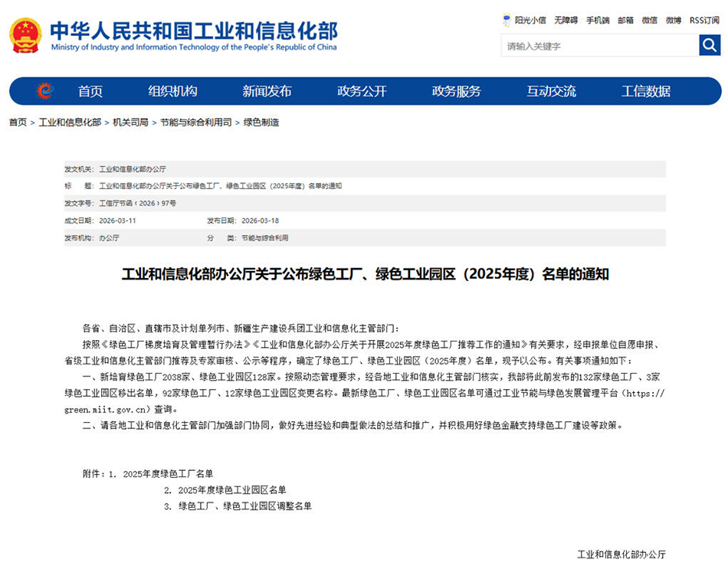Image resolution: width=728 pixels, height=569 pixels.
Task: Open the 手机端 mobile version link
Action: tap(598, 21)
